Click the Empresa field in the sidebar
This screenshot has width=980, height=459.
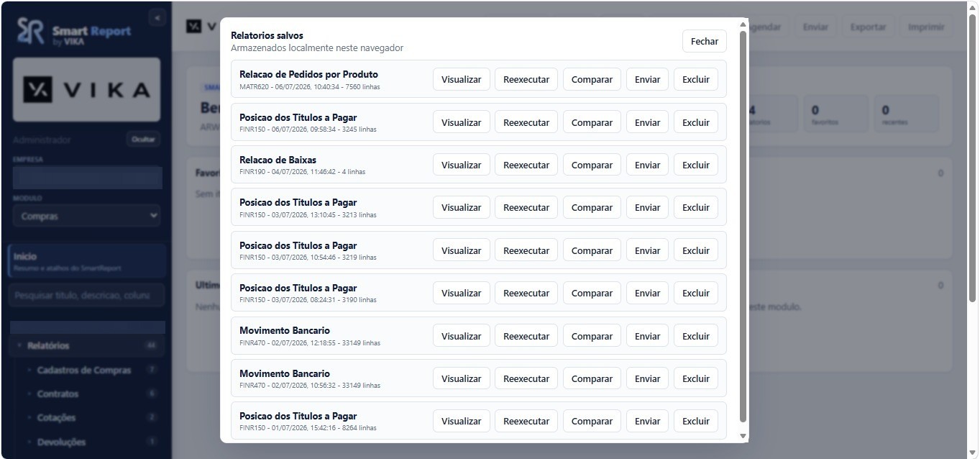tap(87, 177)
